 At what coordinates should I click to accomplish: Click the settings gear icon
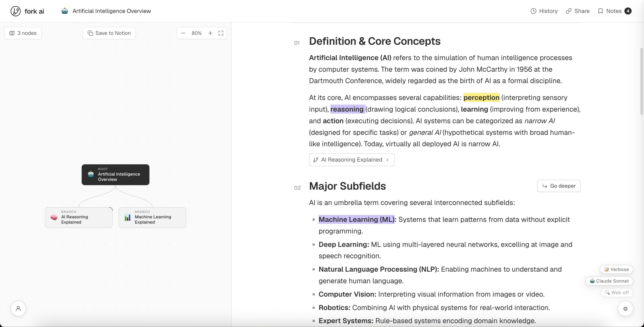click(x=625, y=309)
